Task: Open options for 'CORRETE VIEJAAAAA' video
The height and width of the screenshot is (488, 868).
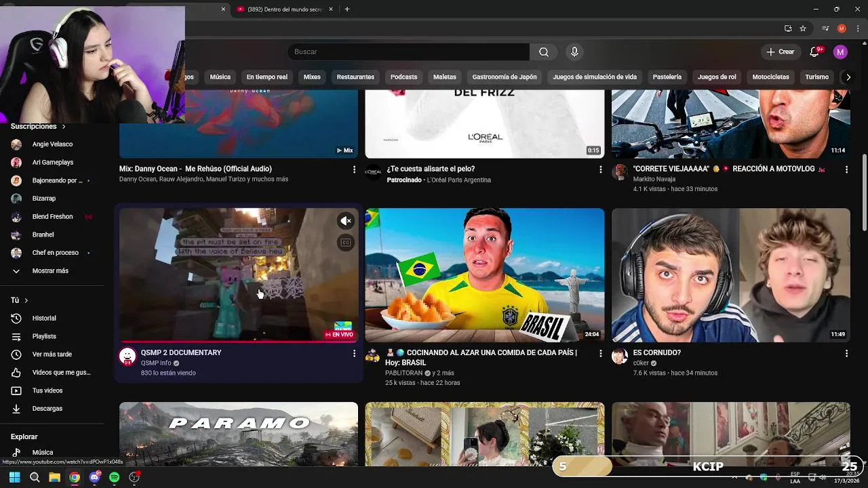Action: pos(846,169)
